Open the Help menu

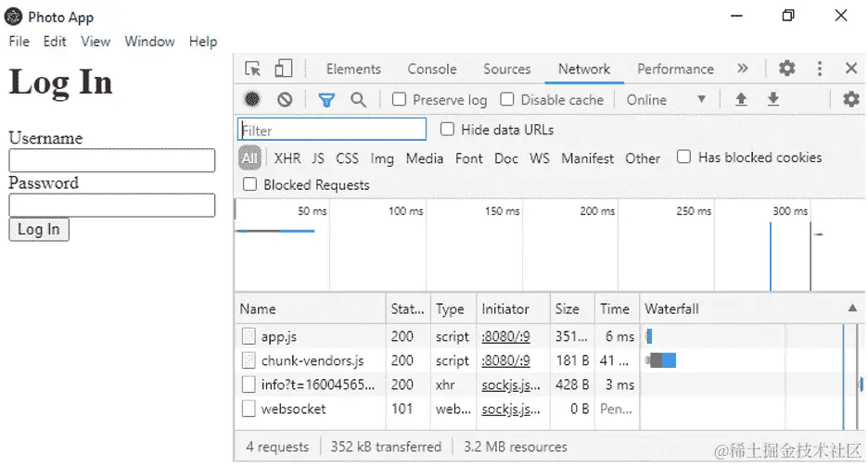203,42
